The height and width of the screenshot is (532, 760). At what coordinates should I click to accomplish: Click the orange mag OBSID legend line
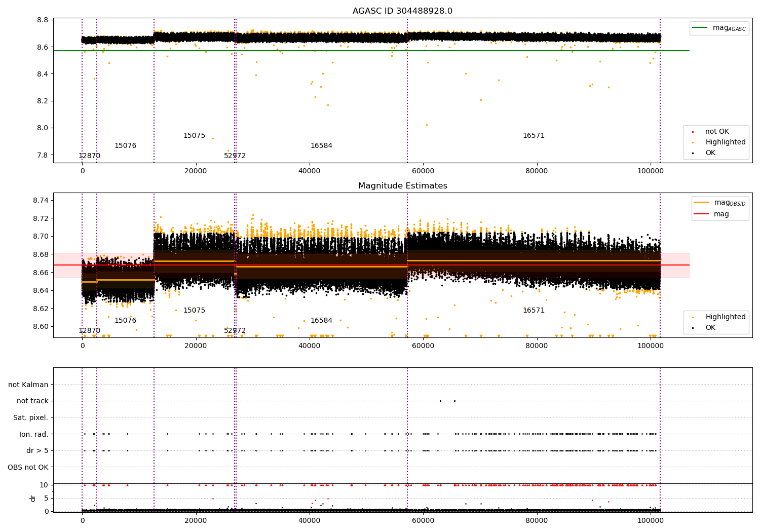point(702,203)
